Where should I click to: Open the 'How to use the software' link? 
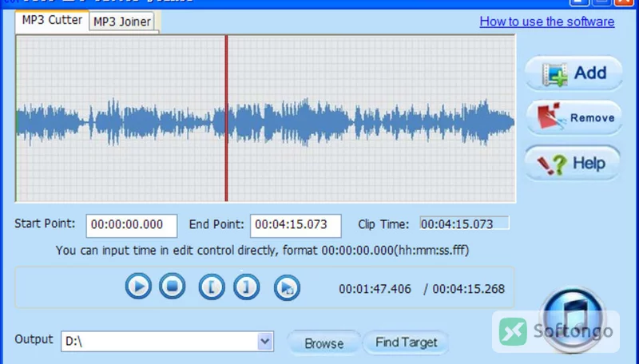(547, 22)
